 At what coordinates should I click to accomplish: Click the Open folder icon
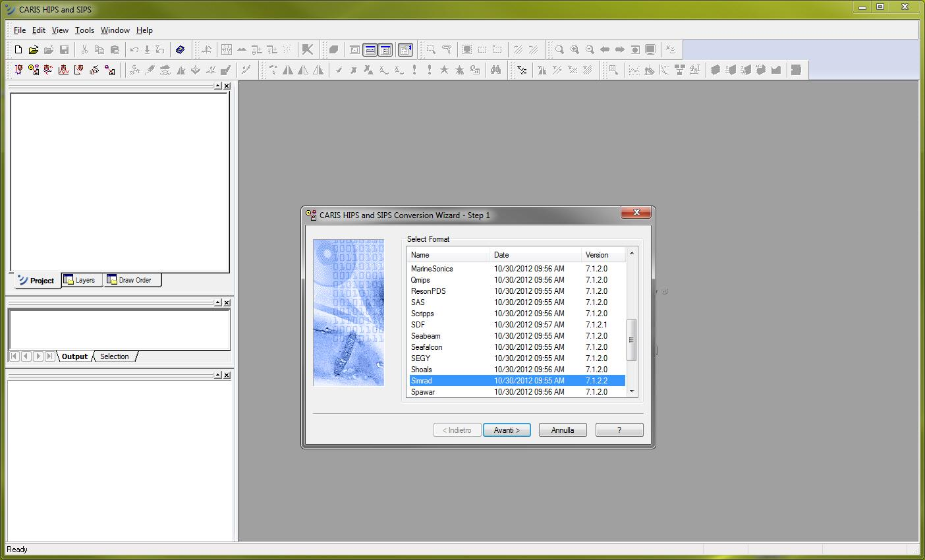34,49
